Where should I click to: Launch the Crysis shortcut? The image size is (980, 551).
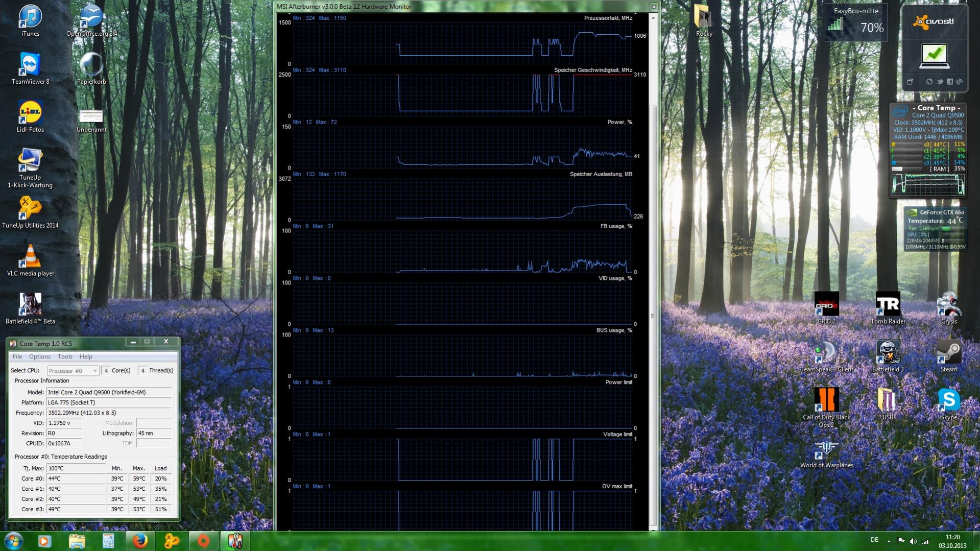pos(949,309)
